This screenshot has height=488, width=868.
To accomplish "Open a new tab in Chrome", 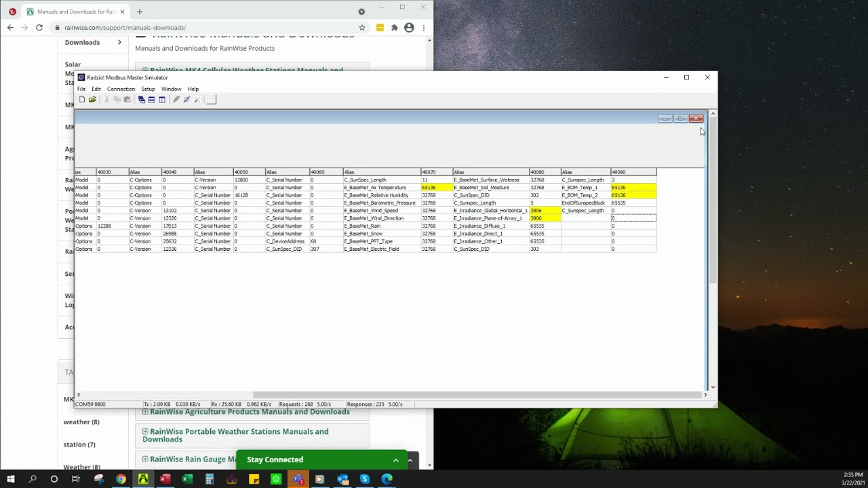I will pos(140,12).
